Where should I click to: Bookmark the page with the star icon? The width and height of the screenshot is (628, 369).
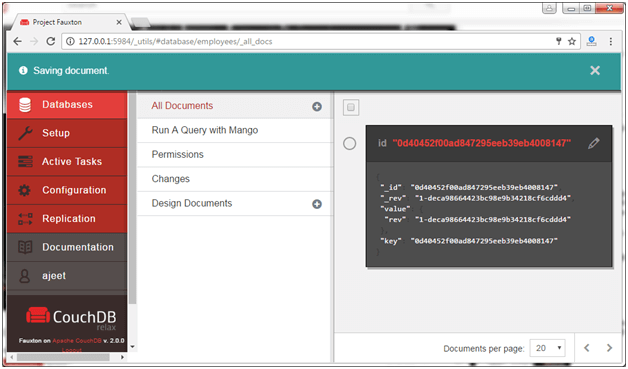pos(572,41)
